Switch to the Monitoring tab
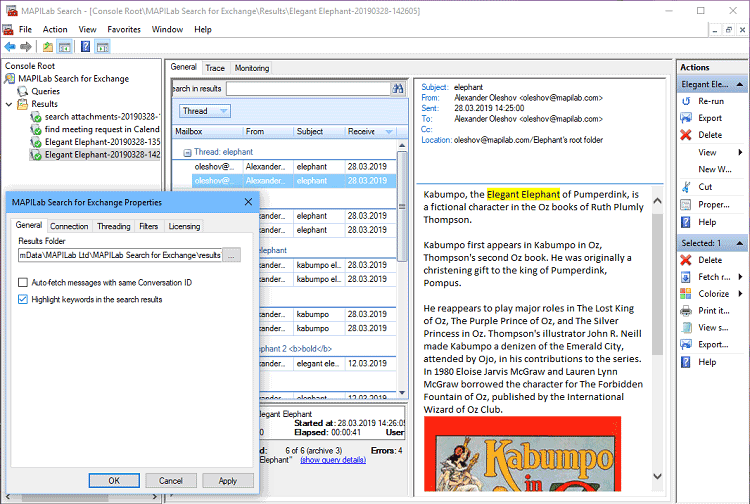750x504 pixels. (x=252, y=68)
